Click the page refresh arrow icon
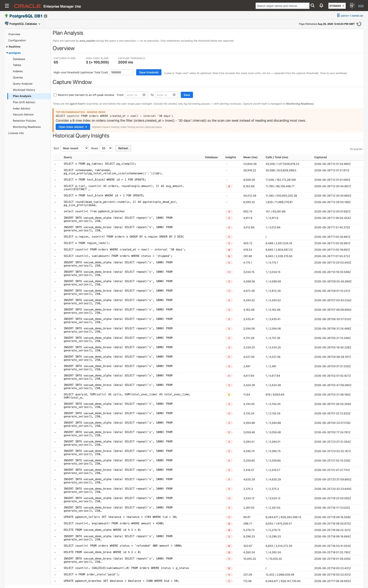The height and width of the screenshot is (588, 368). [359, 24]
